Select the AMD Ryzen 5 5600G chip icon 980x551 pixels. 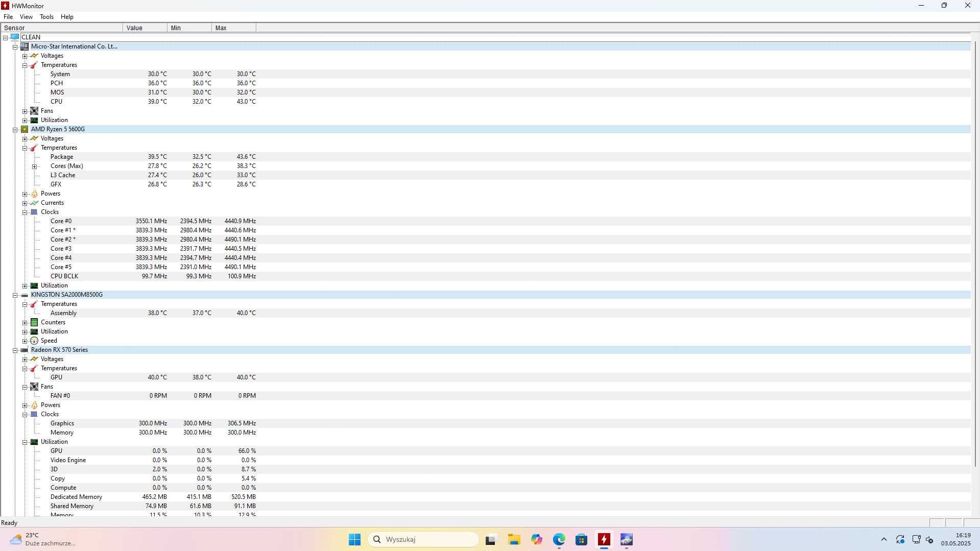[x=25, y=129]
